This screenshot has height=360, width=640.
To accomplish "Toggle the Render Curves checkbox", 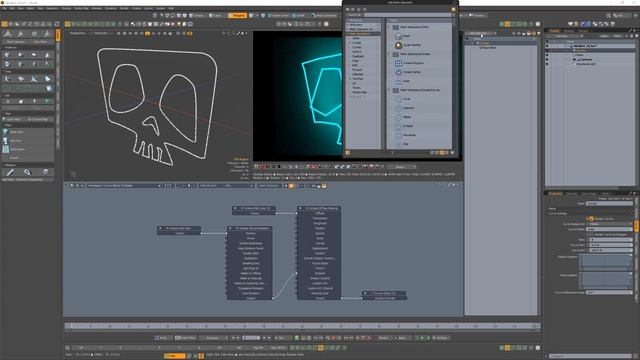I will point(591,219).
